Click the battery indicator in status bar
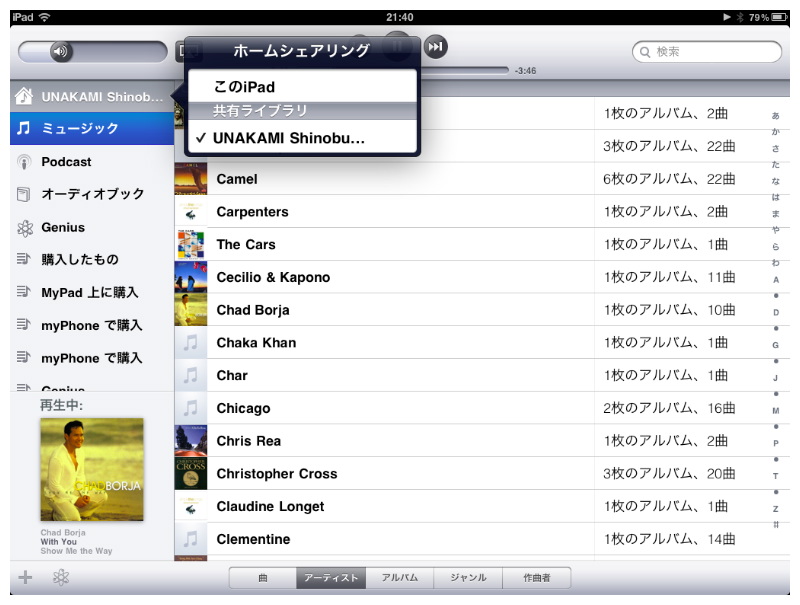This screenshot has height=605, width=800. [780, 17]
